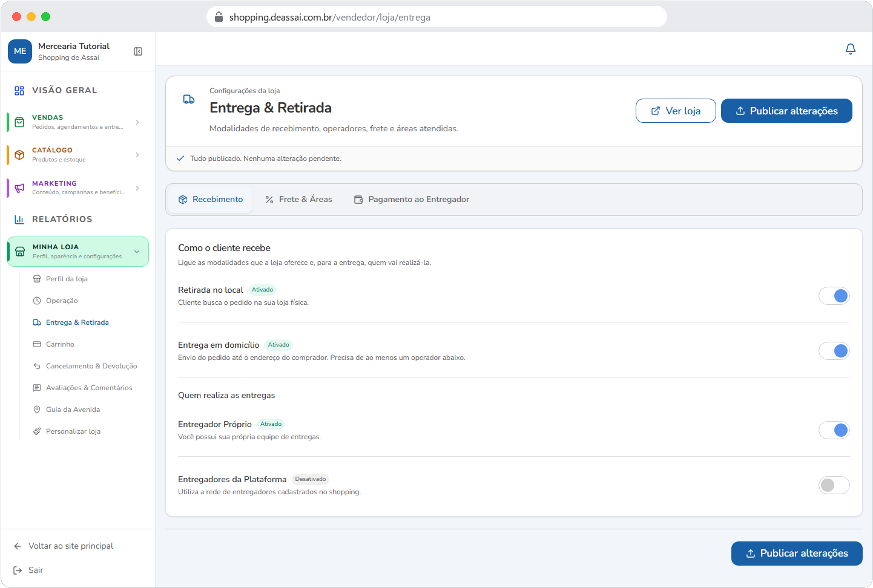This screenshot has width=873, height=588.
Task: Click the truck icon in page header
Action: tap(189, 99)
